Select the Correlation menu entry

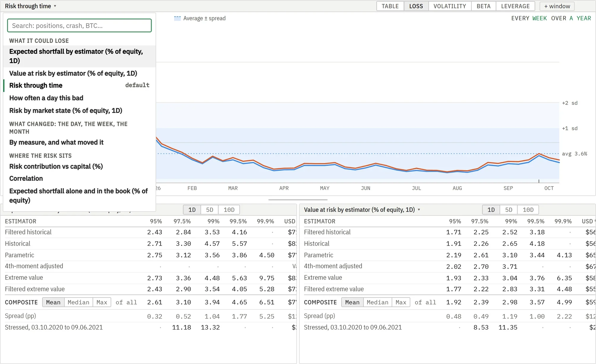(x=79, y=178)
